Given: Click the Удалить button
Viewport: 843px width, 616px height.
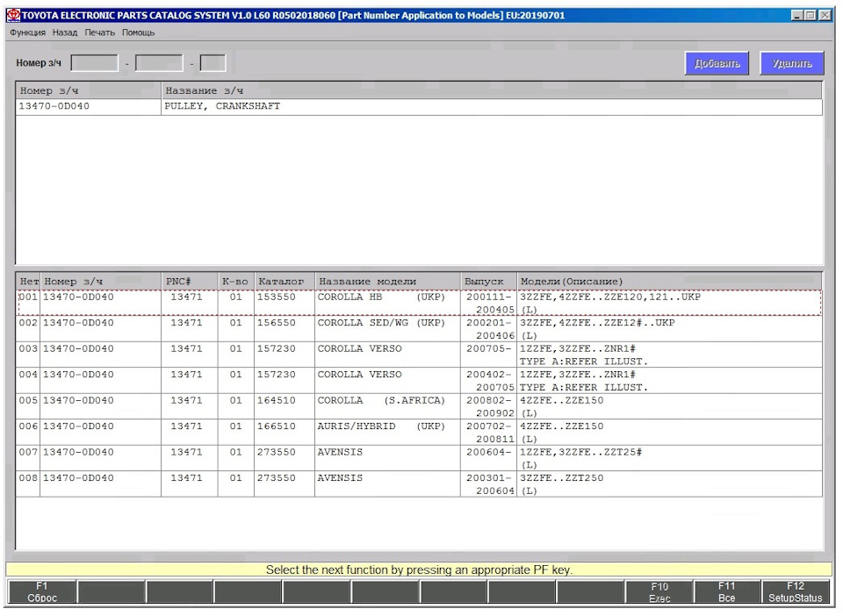Looking at the screenshot, I should (792, 63).
